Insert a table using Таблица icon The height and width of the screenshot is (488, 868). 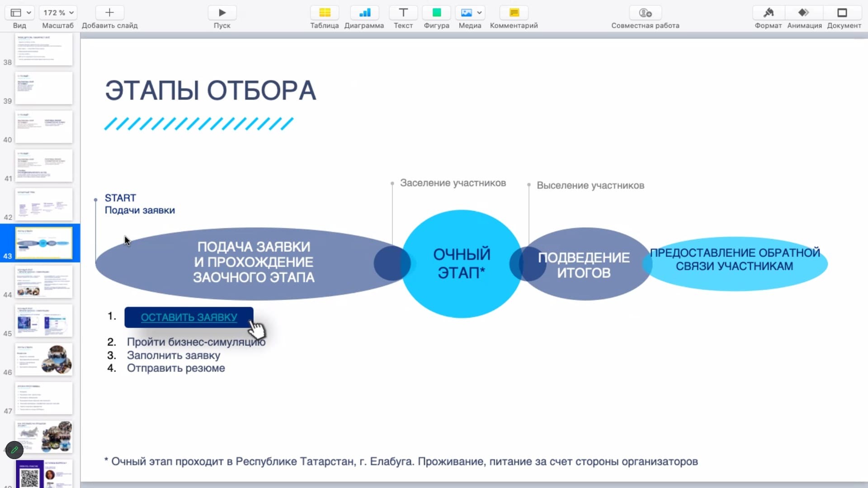pyautogui.click(x=325, y=13)
